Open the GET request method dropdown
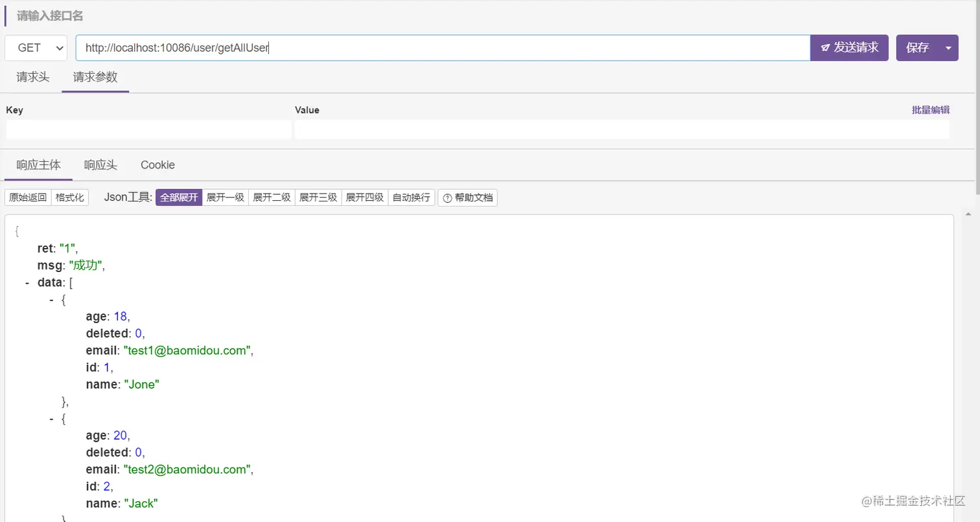980x522 pixels. (36, 48)
